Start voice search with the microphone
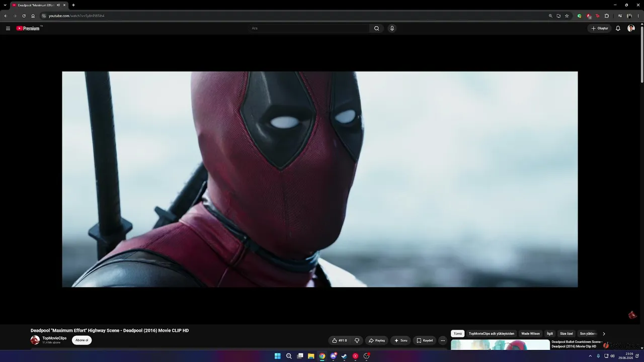The height and width of the screenshot is (362, 644). tap(392, 28)
